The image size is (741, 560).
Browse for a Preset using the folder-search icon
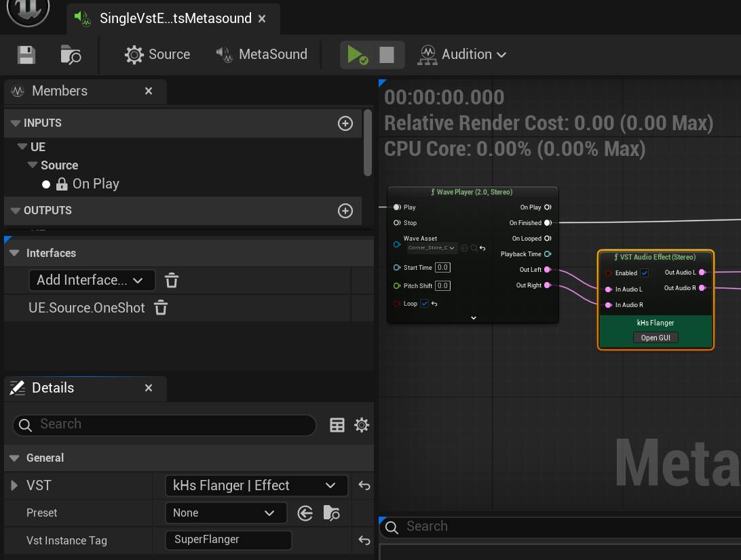tap(331, 513)
